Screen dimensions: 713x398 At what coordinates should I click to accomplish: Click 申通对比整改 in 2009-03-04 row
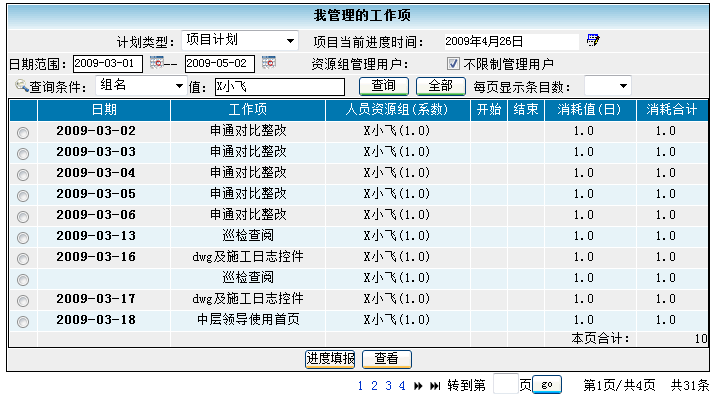pos(248,173)
